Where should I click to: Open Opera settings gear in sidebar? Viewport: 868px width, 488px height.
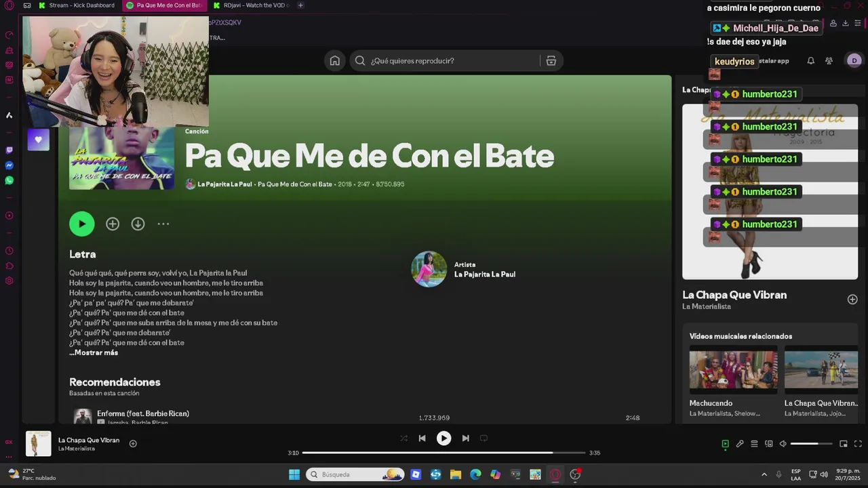point(9,281)
